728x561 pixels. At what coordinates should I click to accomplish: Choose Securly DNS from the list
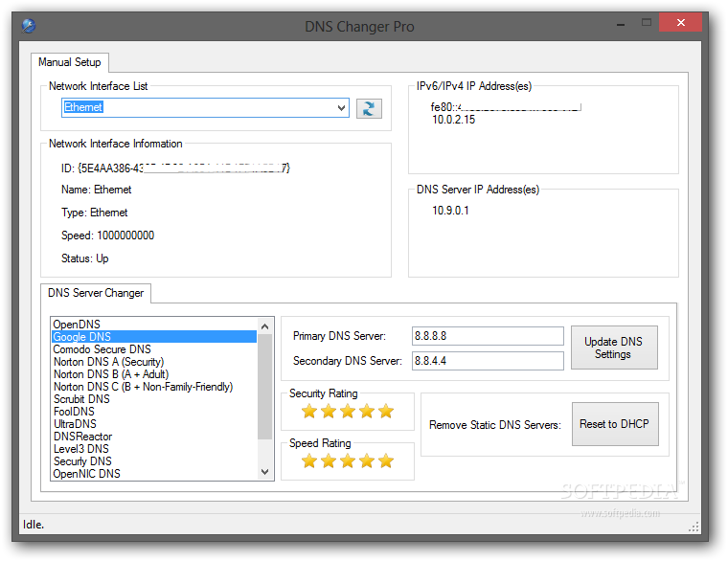coord(154,461)
